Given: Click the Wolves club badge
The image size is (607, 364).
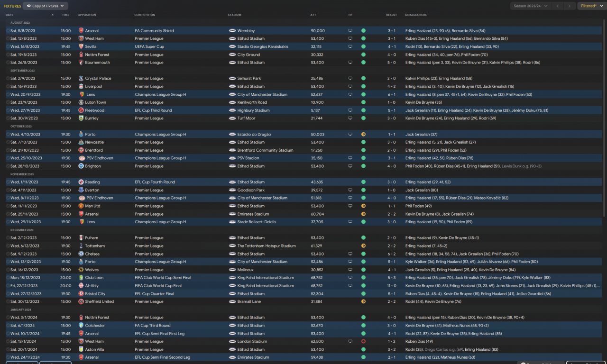Looking at the screenshot, I should coord(81,270).
